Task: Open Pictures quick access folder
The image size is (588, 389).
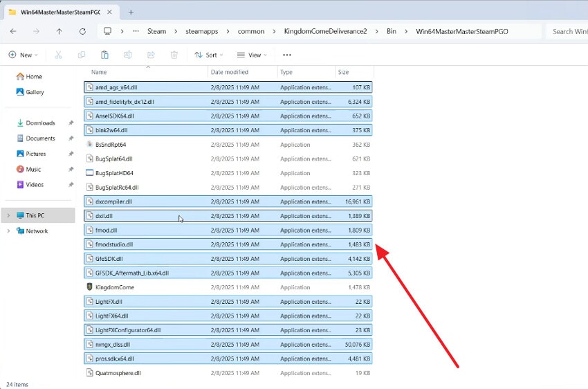Action: (31, 154)
